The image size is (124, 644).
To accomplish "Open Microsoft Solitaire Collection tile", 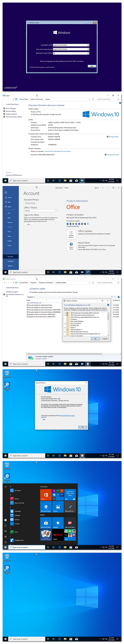I will click(x=46, y=535).
